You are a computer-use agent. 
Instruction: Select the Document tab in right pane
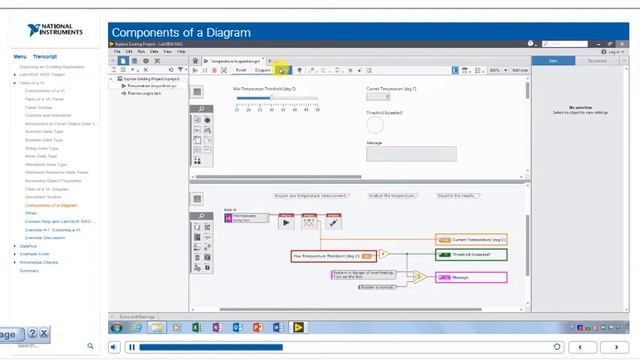(597, 61)
